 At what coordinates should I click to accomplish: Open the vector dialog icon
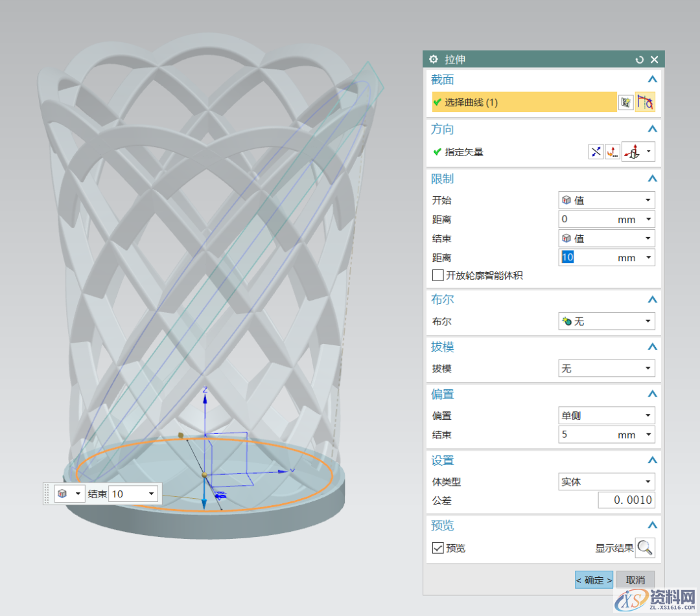612,152
